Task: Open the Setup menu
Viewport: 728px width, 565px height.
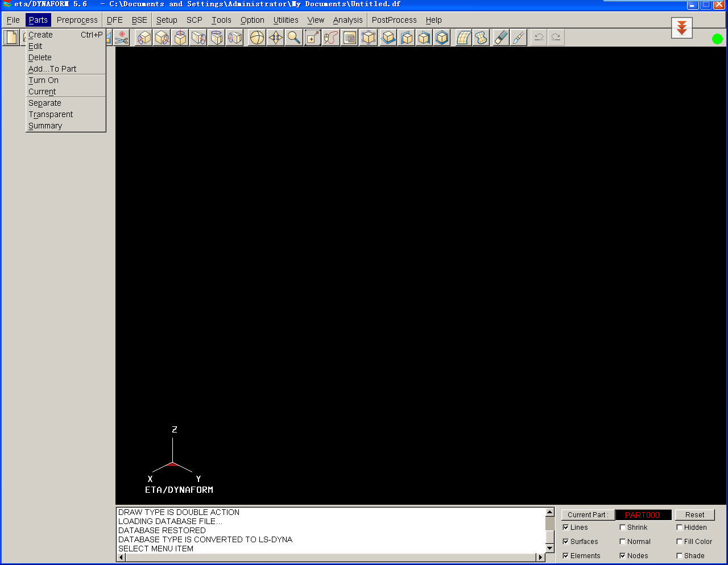Action: click(167, 20)
